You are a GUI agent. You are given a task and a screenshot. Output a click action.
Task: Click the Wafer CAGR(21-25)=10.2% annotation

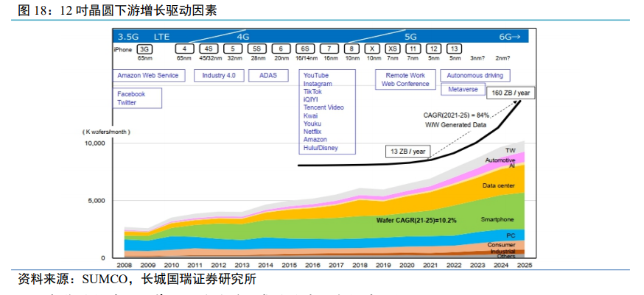click(416, 220)
